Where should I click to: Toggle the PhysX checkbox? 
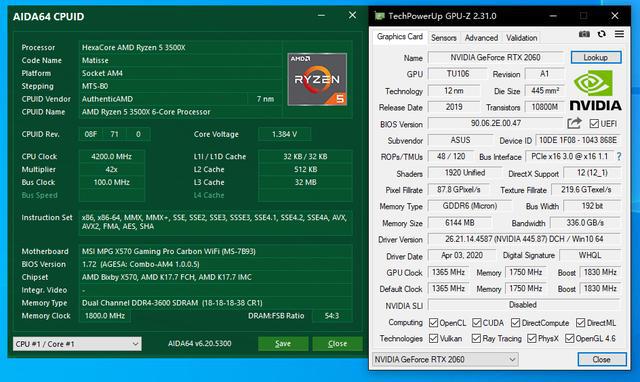click(x=531, y=338)
